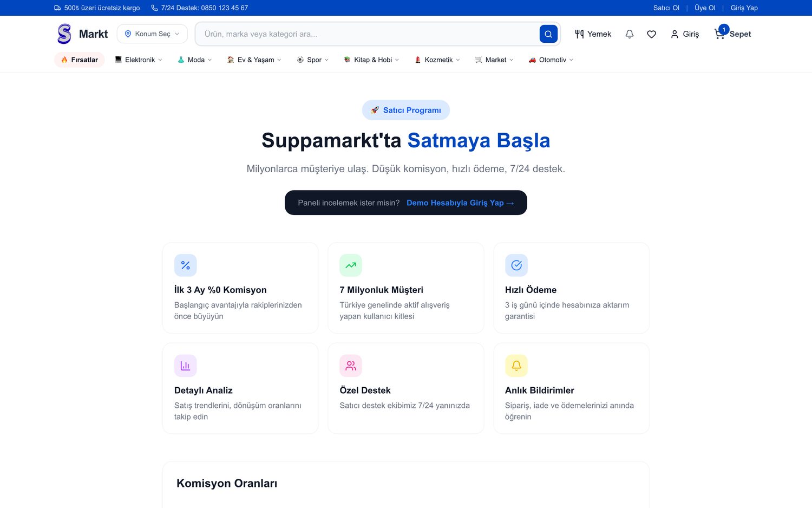Viewport: 812px width, 508px height.
Task: Click the Yemek fork and knife icon
Action: click(579, 34)
